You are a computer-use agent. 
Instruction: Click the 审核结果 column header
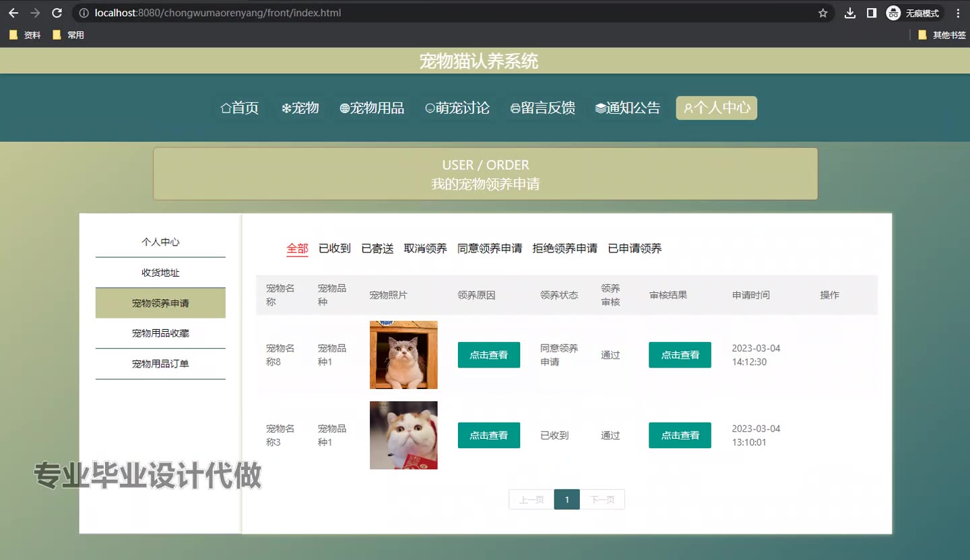coord(668,295)
